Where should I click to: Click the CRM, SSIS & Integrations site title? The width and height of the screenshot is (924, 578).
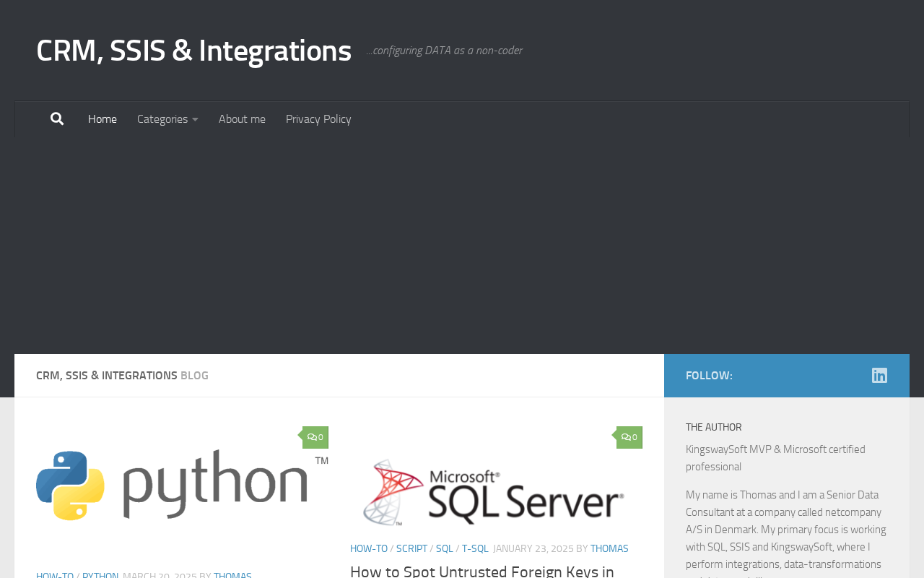coord(193,51)
